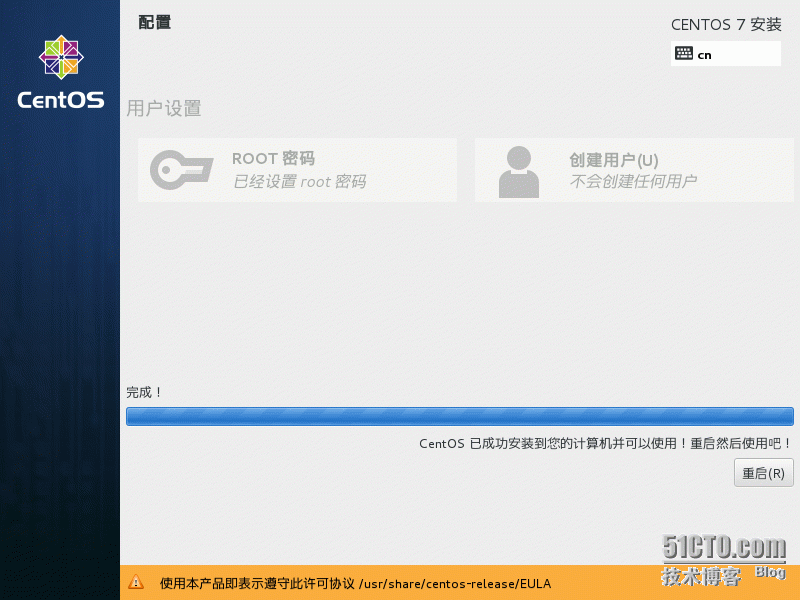Viewport: 800px width, 600px height.
Task: Click the 重启(R) reboot button
Action: pos(763,472)
